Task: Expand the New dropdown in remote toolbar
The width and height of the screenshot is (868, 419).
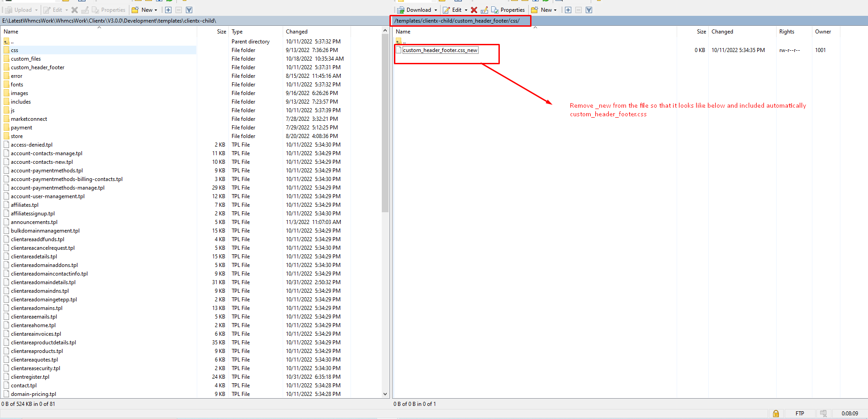Action: click(555, 10)
